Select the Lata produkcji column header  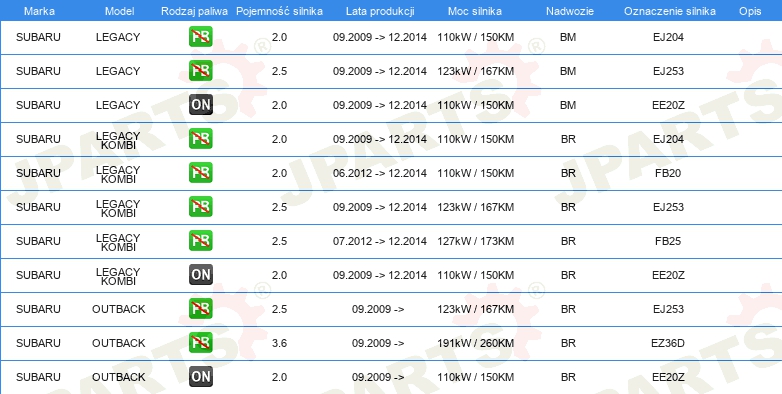click(380, 11)
